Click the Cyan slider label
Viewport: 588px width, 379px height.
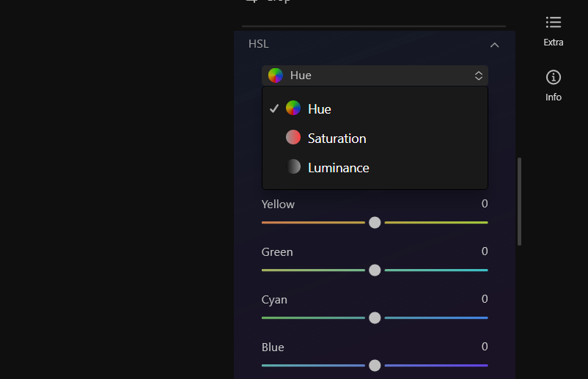pos(274,300)
